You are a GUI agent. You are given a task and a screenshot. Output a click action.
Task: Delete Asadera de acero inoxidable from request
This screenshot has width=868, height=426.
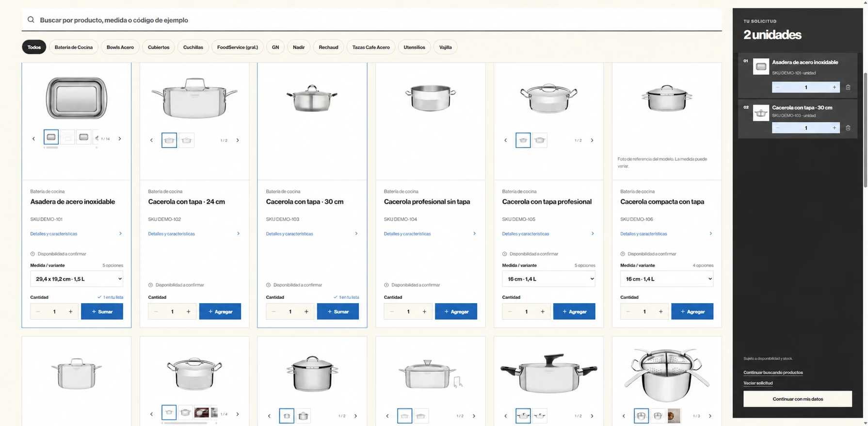pos(848,87)
